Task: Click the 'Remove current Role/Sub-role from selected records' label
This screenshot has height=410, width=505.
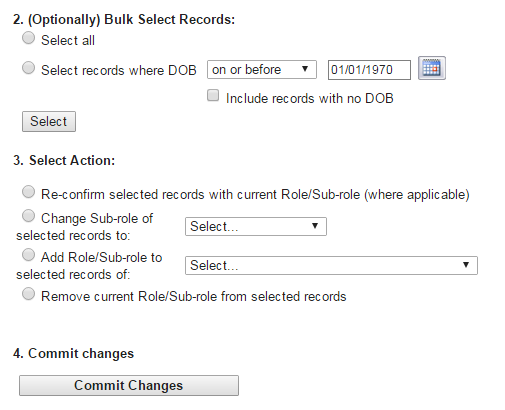Action: [x=194, y=296]
